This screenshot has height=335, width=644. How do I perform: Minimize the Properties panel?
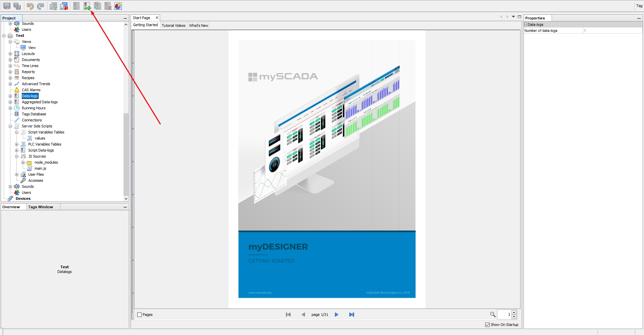click(639, 18)
